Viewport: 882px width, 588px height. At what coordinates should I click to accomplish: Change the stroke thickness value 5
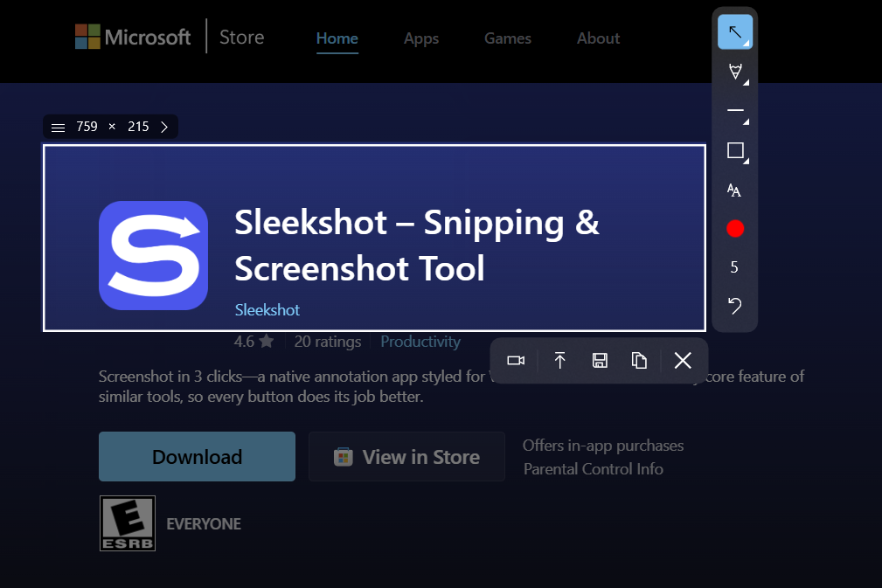coord(734,267)
